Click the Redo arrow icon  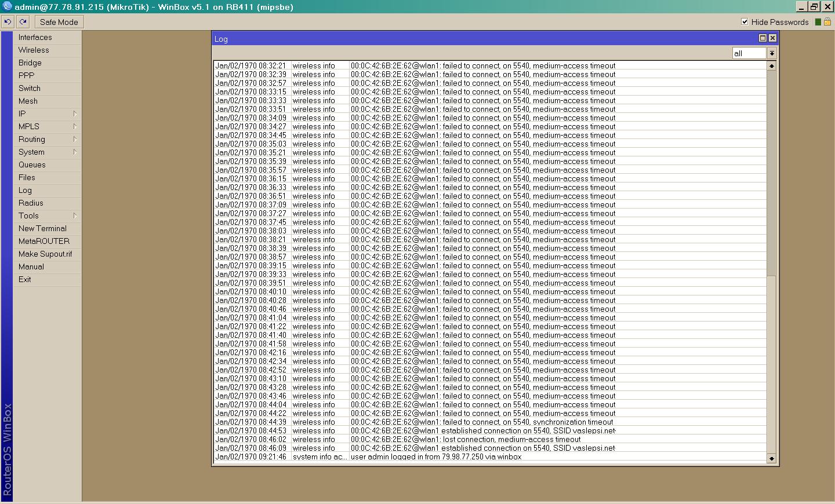[22, 21]
